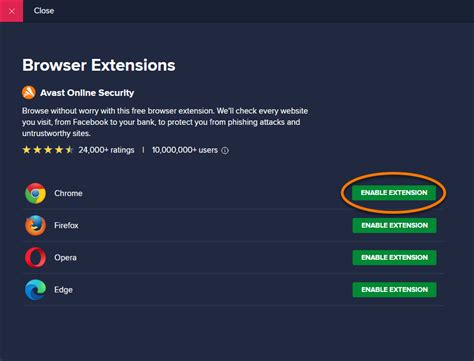The image size is (474, 361).
Task: Click the description paragraph starting "Browse without worry"
Action: pos(165,122)
